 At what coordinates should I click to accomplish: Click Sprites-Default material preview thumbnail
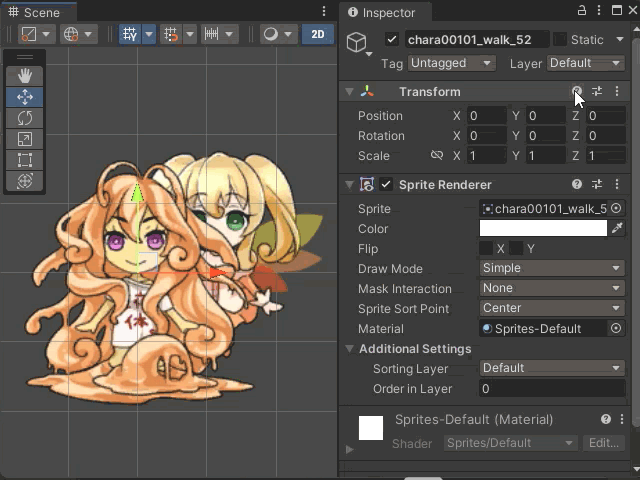pyautogui.click(x=371, y=428)
